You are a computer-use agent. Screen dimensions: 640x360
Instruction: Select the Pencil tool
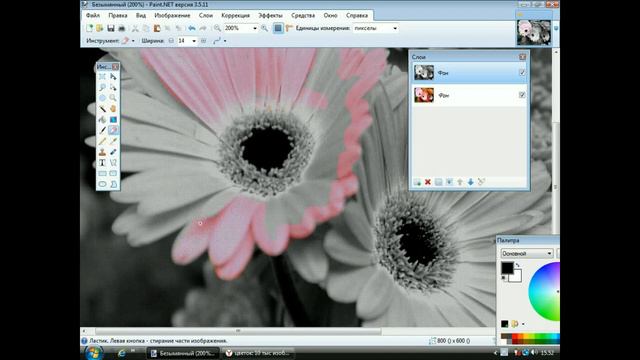point(102,141)
